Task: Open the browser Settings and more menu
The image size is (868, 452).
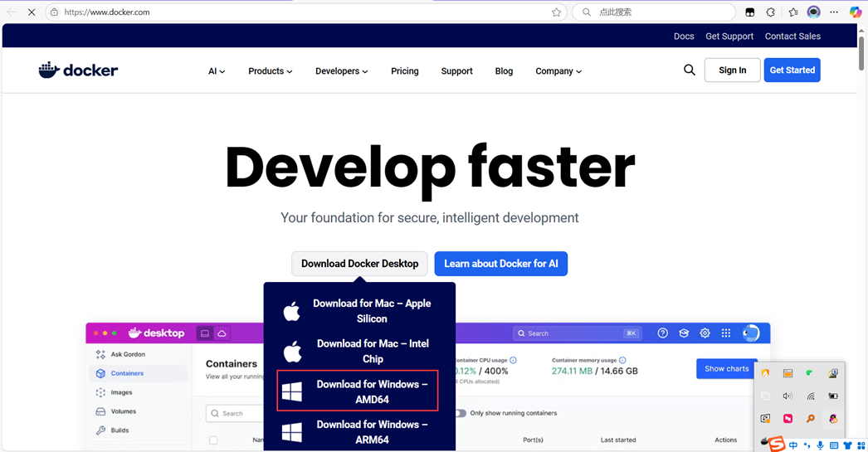Action: pos(834,12)
